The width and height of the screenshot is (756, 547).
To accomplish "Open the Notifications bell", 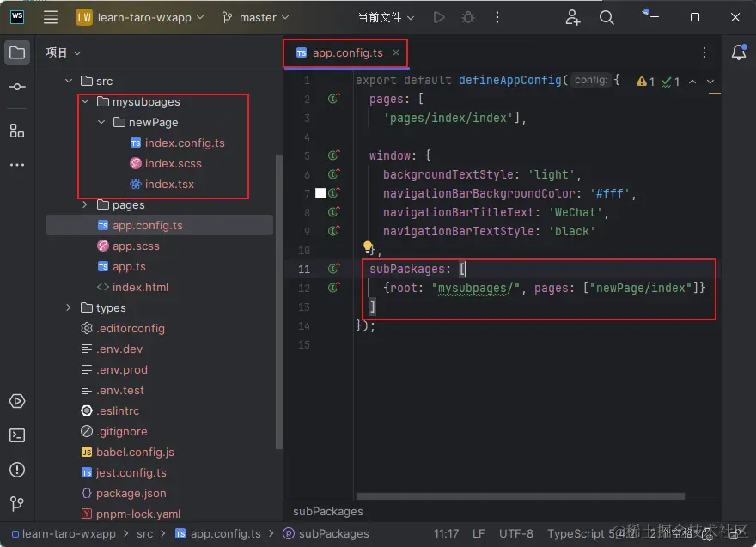I will pos(739,52).
